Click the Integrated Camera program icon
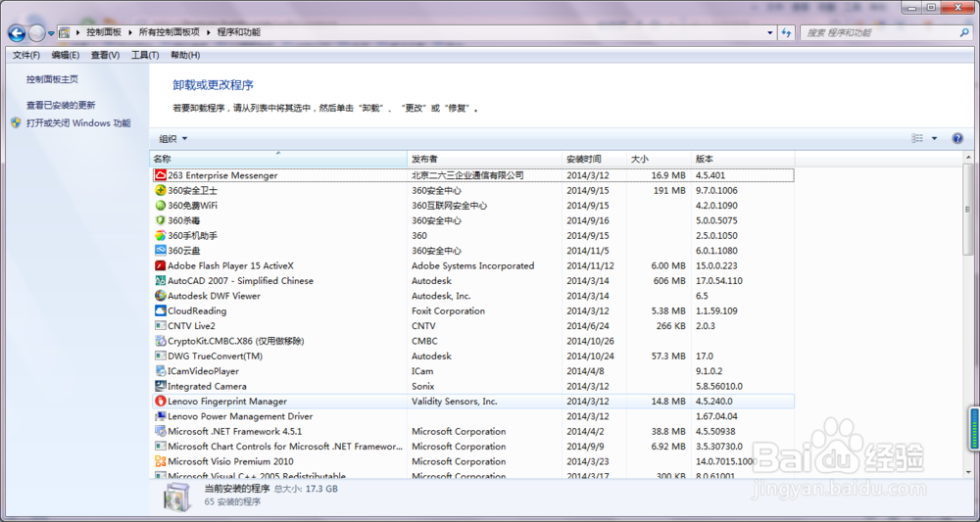Viewport: 980px width, 522px height. [x=160, y=386]
